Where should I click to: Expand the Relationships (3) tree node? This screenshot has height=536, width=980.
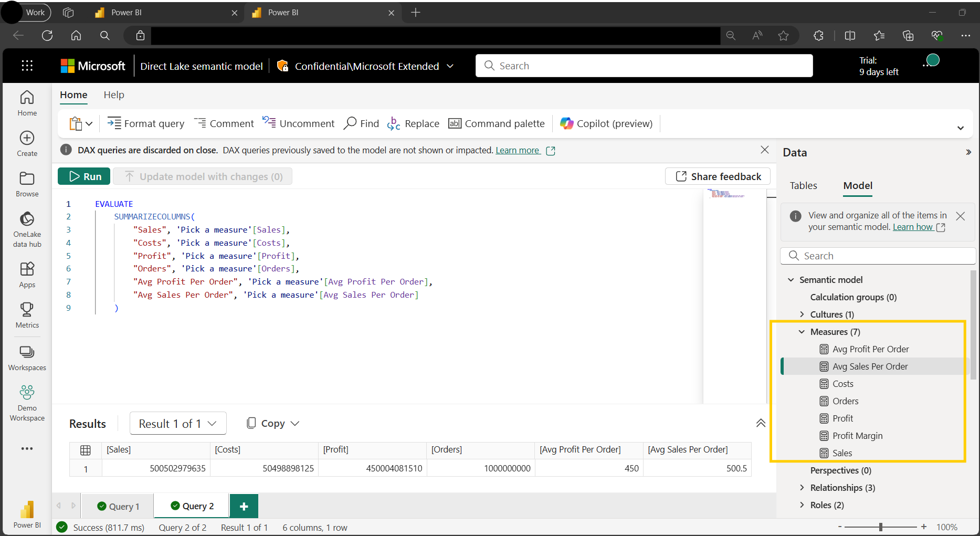point(802,488)
